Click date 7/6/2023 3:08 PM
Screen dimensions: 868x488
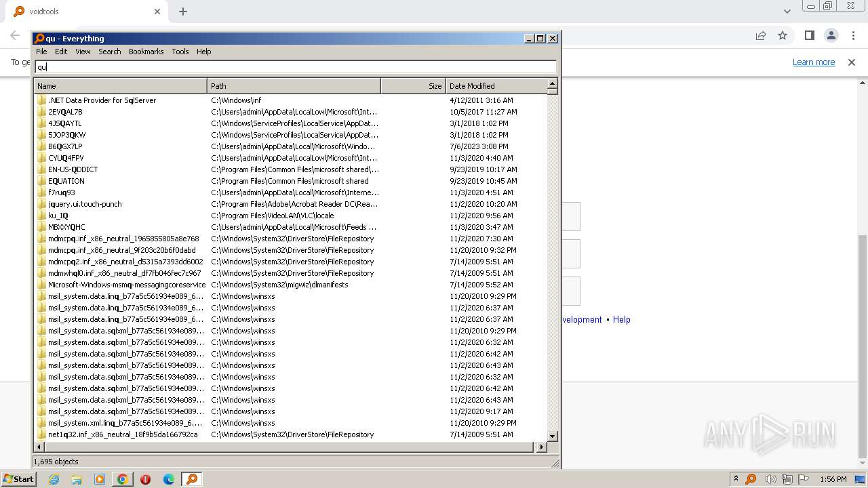pyautogui.click(x=479, y=146)
